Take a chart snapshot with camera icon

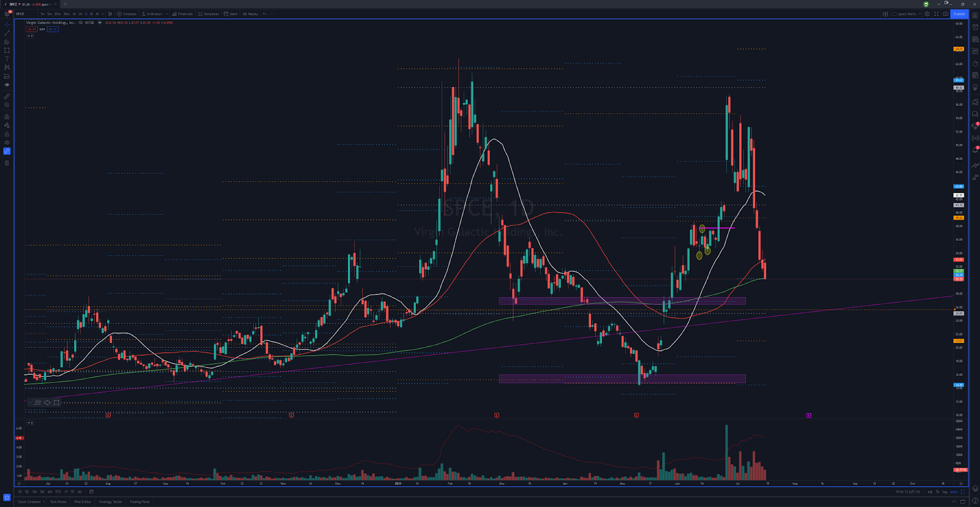946,13
